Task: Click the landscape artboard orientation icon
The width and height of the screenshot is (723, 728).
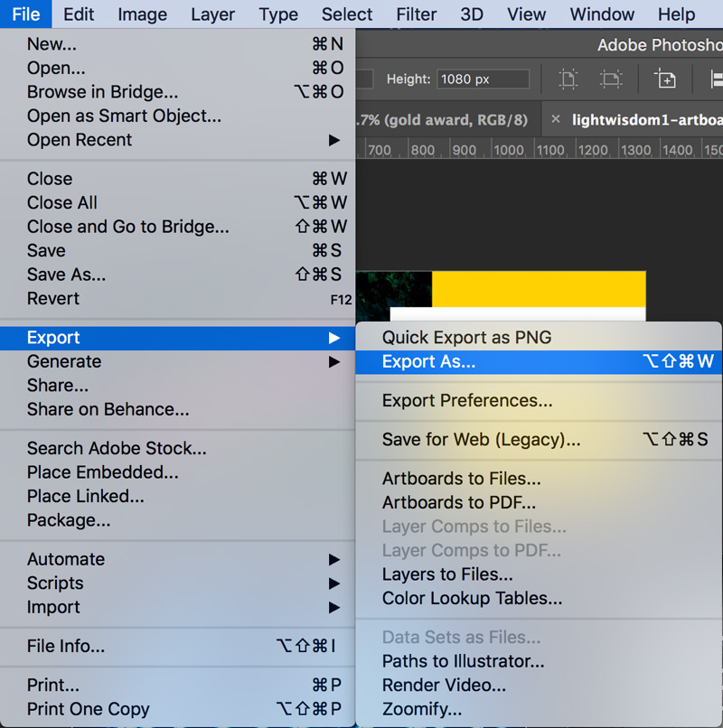Action: coord(611,79)
